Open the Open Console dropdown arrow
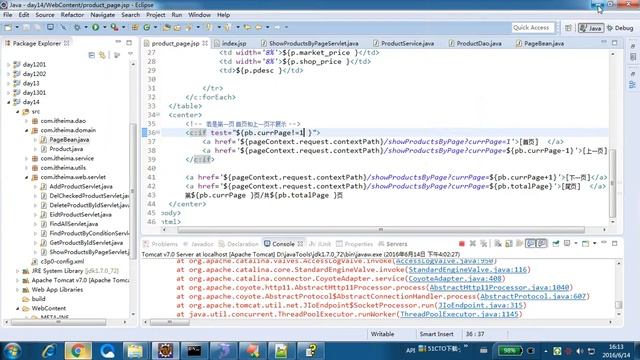 [594, 244]
